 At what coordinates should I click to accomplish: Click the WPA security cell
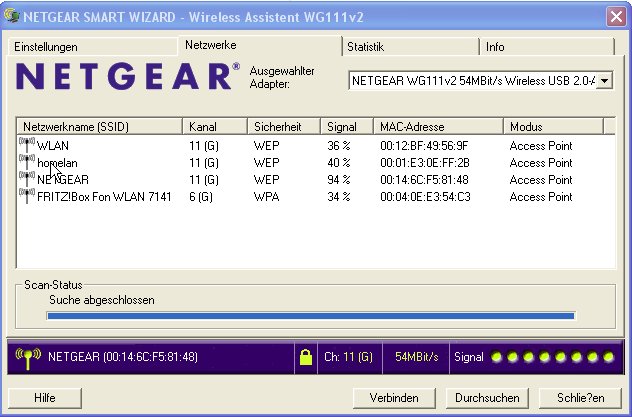266,197
